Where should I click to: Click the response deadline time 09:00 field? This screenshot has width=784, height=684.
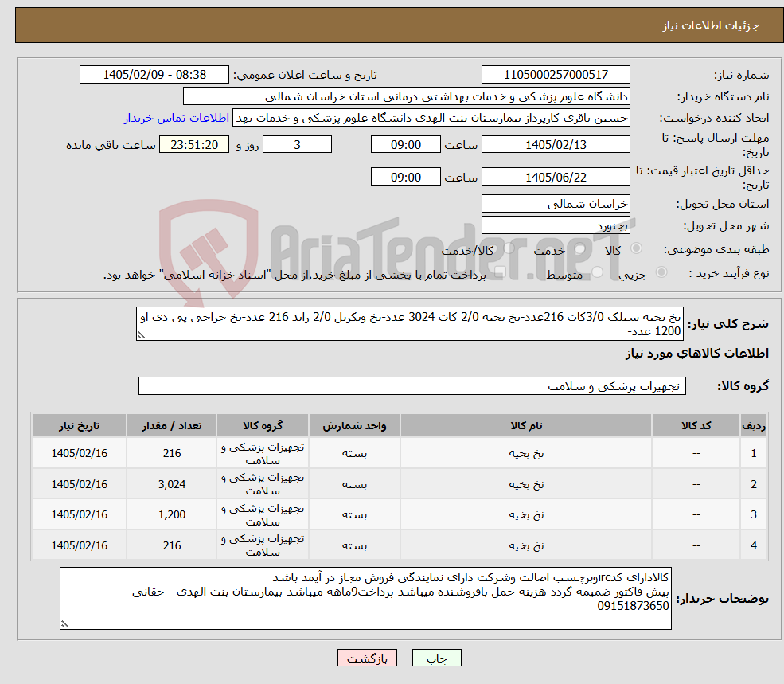405,145
